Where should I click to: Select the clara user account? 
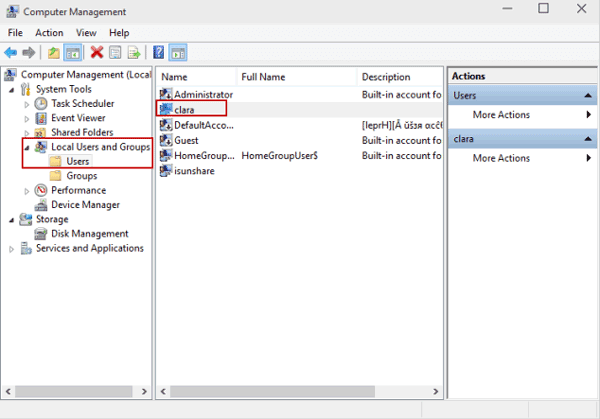pyautogui.click(x=184, y=109)
